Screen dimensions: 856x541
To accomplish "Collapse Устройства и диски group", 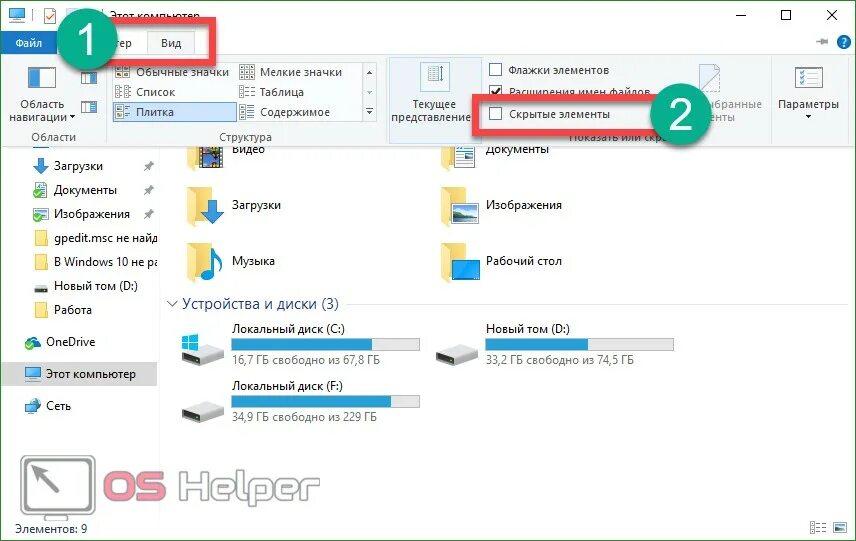I will click(x=172, y=304).
